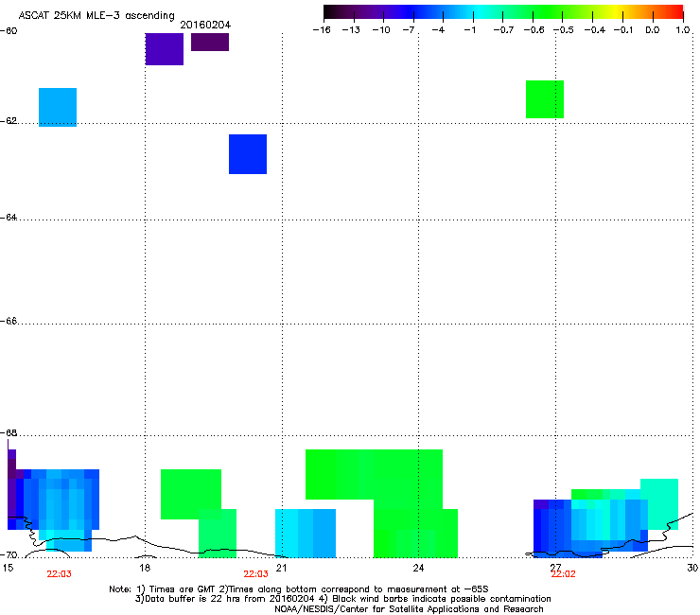The image size is (700, 615).
Task: Click the date label 20160204
Action: (205, 25)
